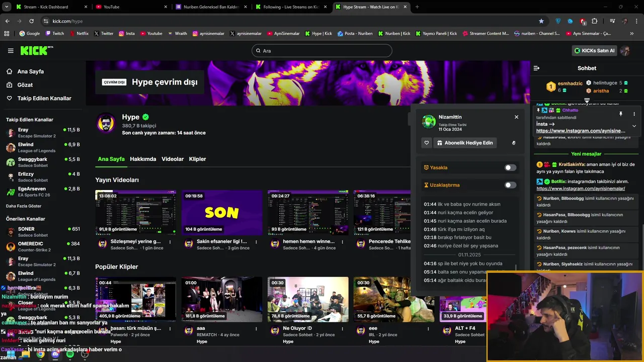Collapse the Sohbet chat panel

[536, 68]
